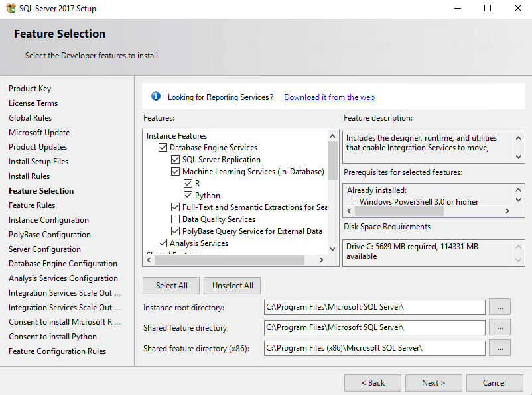This screenshot has width=532, height=395.
Task: Browse for instance root directory
Action: click(x=499, y=307)
